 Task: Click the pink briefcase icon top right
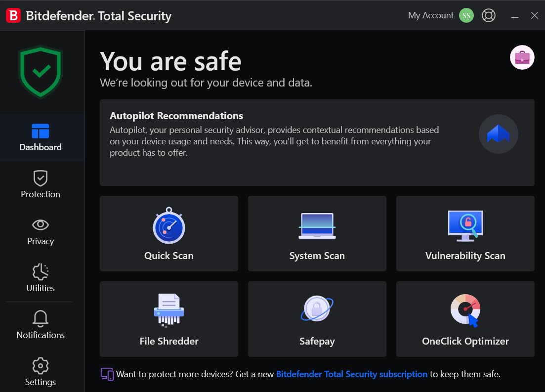(522, 57)
